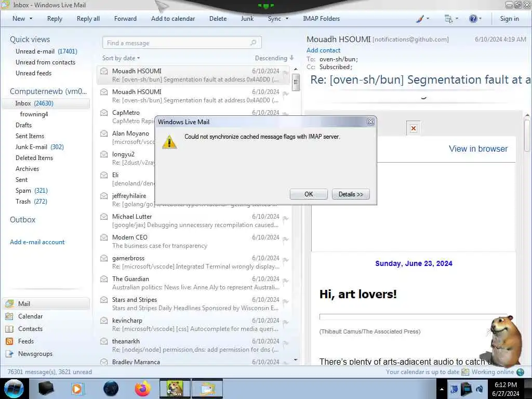Open IMAP Folders
This screenshot has height=399, width=532.
tap(321, 19)
